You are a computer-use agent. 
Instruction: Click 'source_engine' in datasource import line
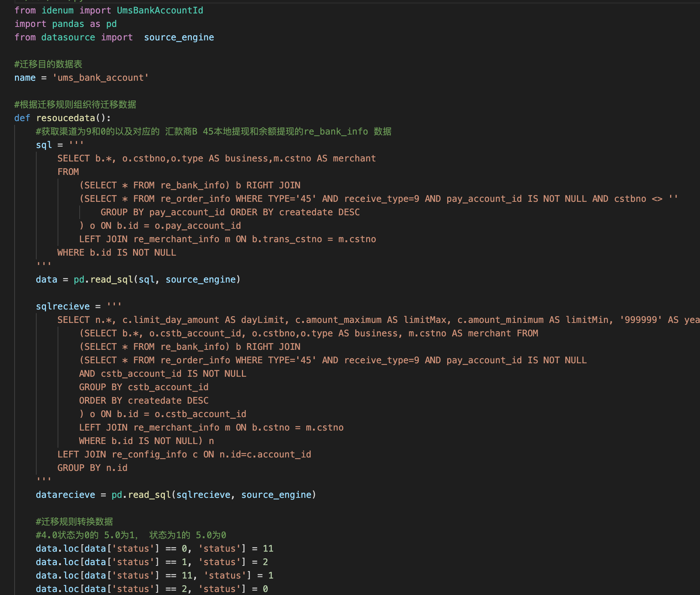coord(179,37)
